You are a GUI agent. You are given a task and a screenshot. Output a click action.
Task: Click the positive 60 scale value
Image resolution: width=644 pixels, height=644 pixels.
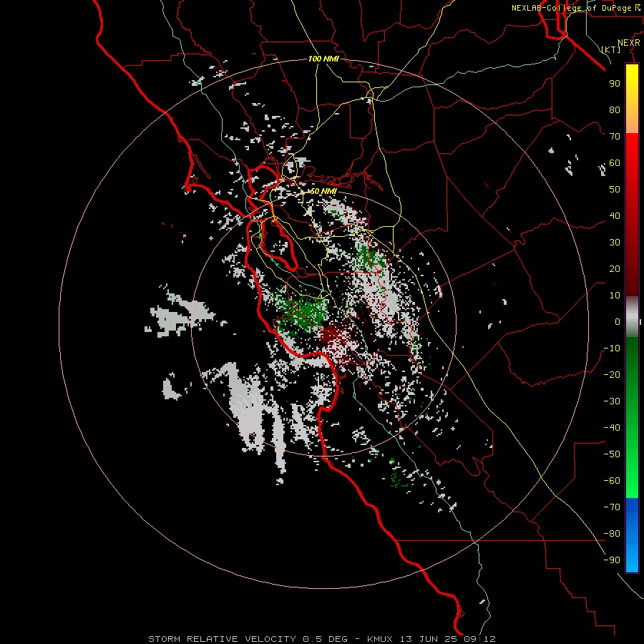pyautogui.click(x=615, y=162)
